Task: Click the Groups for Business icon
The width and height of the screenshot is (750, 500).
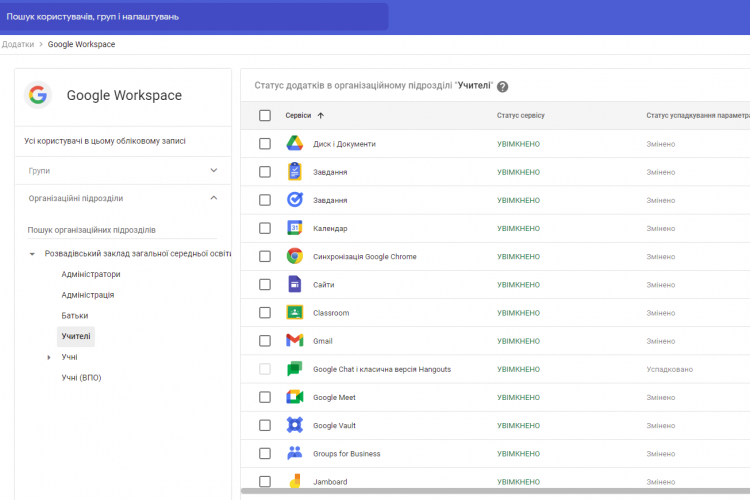Action: click(295, 453)
